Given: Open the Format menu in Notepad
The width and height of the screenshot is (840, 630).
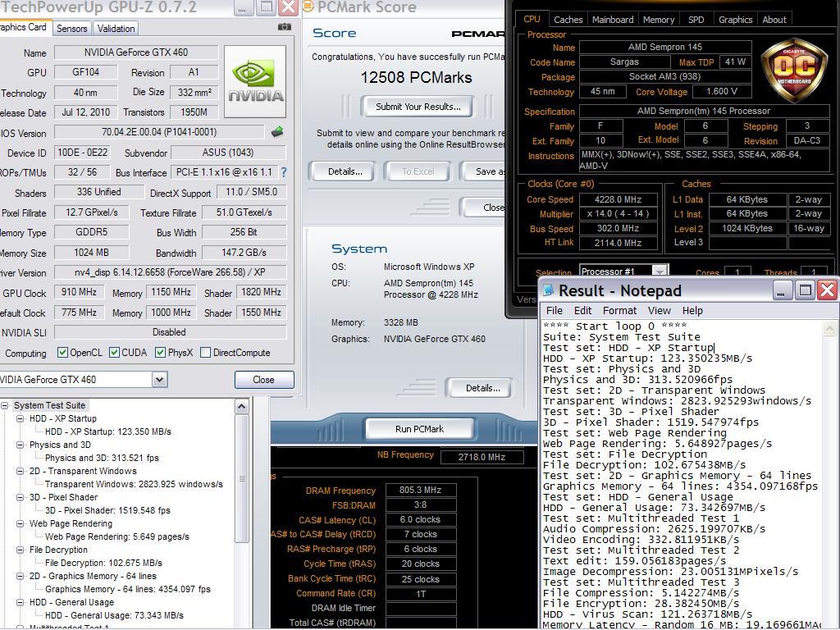Looking at the screenshot, I should [x=619, y=311].
